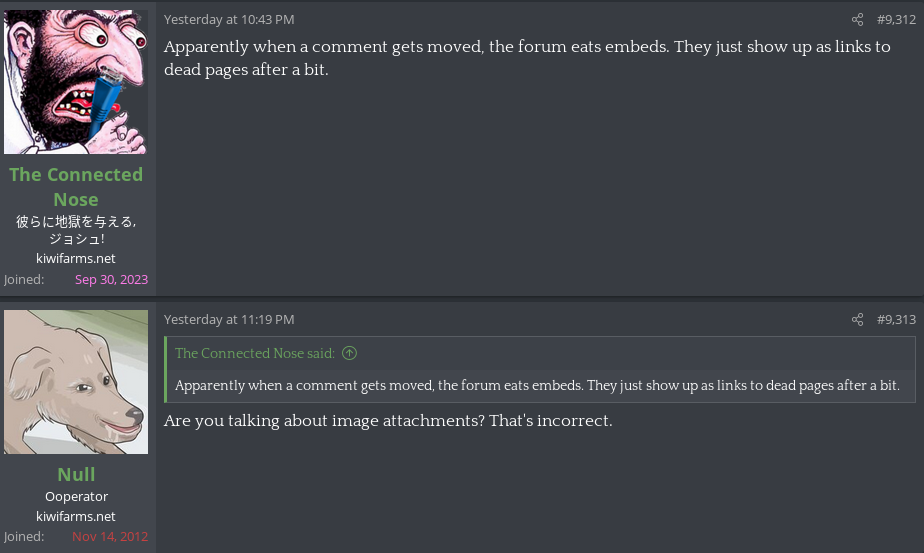Image resolution: width=924 pixels, height=553 pixels.
Task: Open The Connected Nose's avatar image
Action: coord(76,82)
